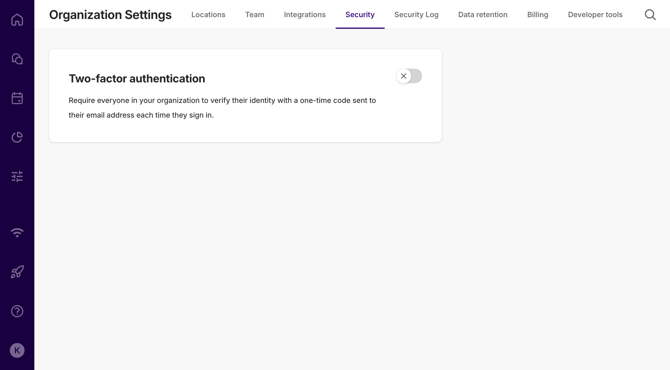Select the Security tab

click(x=360, y=15)
